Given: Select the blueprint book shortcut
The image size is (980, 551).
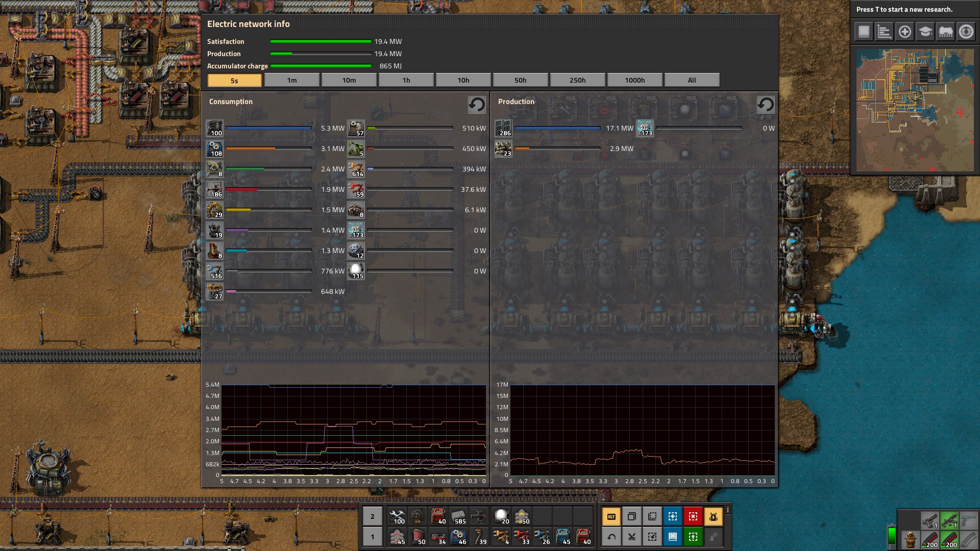Looking at the screenshot, I should (x=672, y=537).
